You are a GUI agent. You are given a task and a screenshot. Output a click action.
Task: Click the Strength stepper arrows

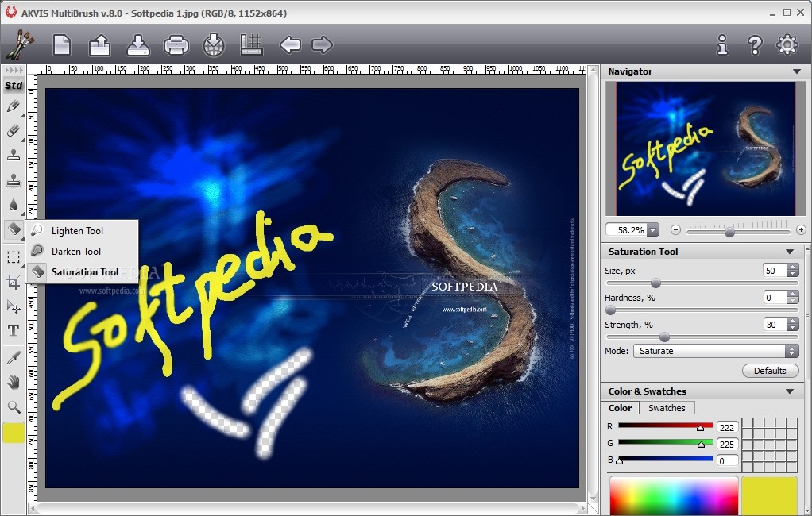[x=793, y=324]
